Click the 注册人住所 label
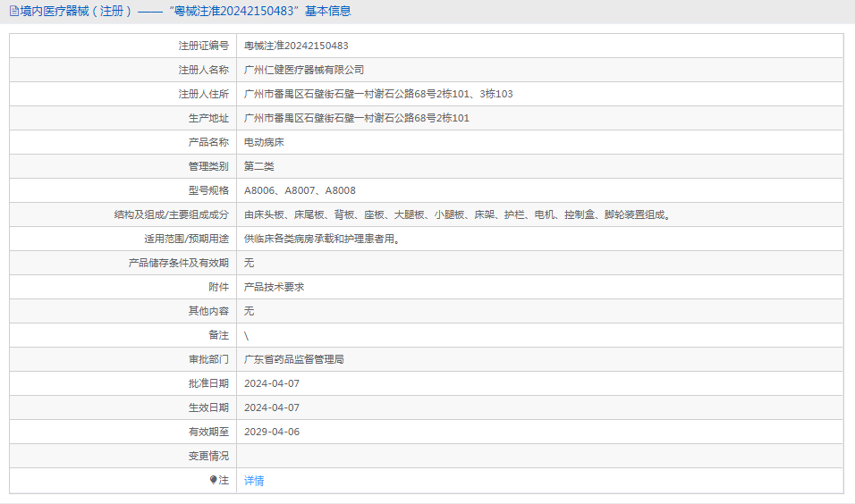This screenshot has width=855, height=504. point(204,94)
